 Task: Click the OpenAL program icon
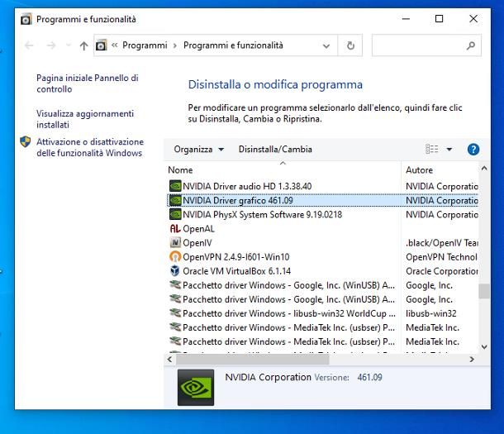(175, 228)
